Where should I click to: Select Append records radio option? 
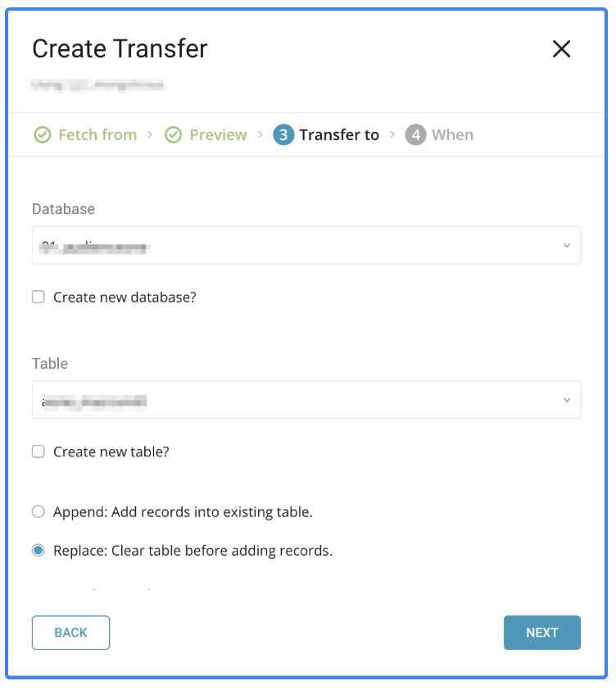[x=38, y=512]
